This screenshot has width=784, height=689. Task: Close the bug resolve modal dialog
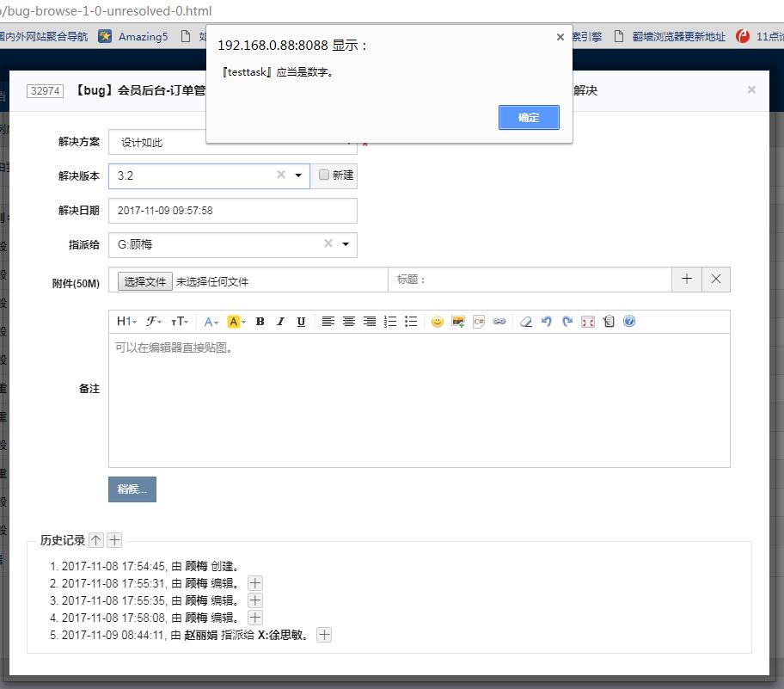pyautogui.click(x=751, y=89)
